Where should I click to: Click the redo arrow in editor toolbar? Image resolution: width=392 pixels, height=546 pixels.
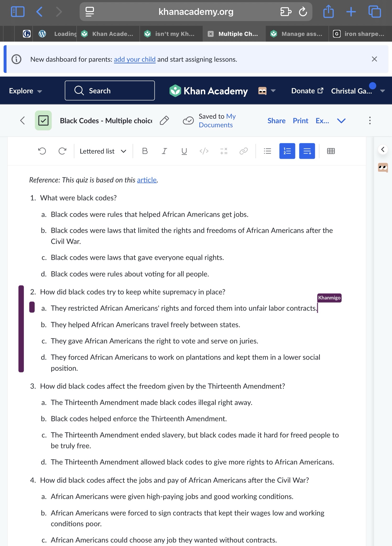(62, 151)
